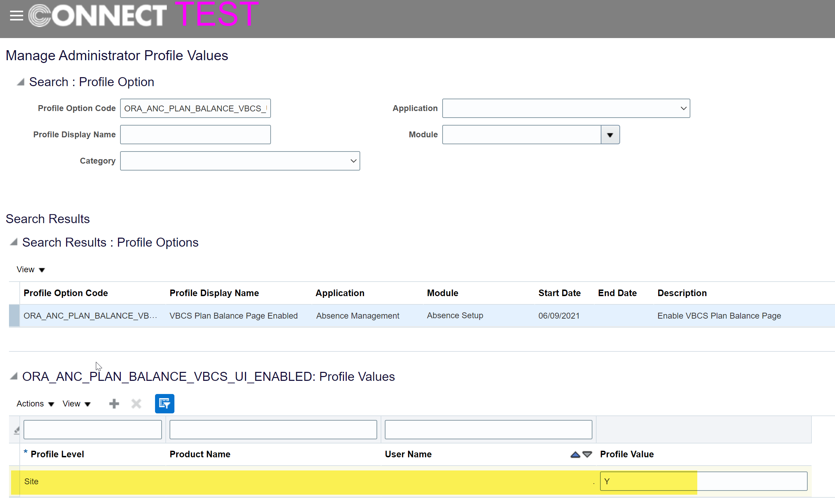Collapse the ORA_ANC_PLAN_BALANCE_VBCS_UI_ENABLED Profile Values section

point(13,376)
